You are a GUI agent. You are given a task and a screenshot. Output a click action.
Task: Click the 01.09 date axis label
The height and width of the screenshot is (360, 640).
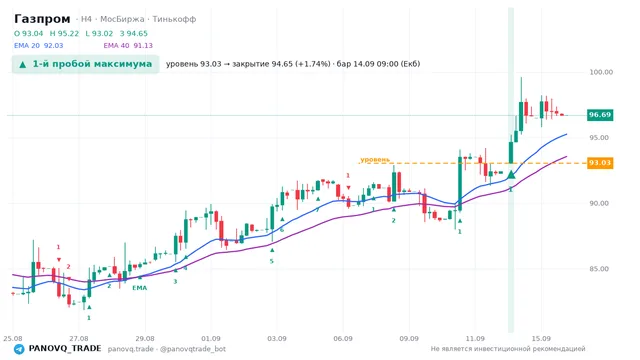(x=211, y=339)
